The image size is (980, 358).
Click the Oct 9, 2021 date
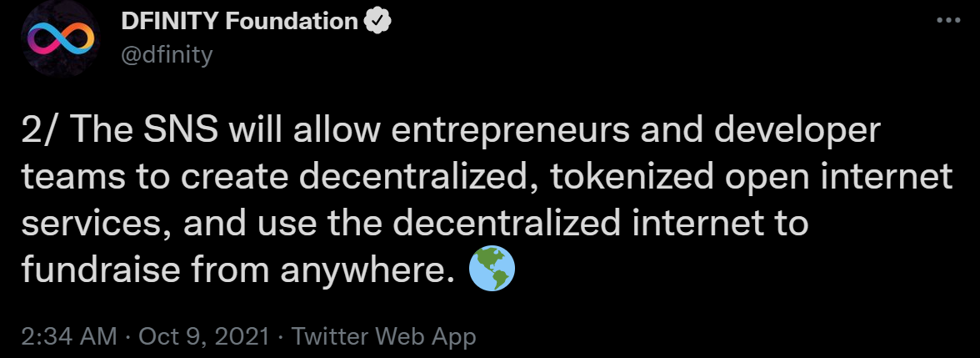coord(203,337)
